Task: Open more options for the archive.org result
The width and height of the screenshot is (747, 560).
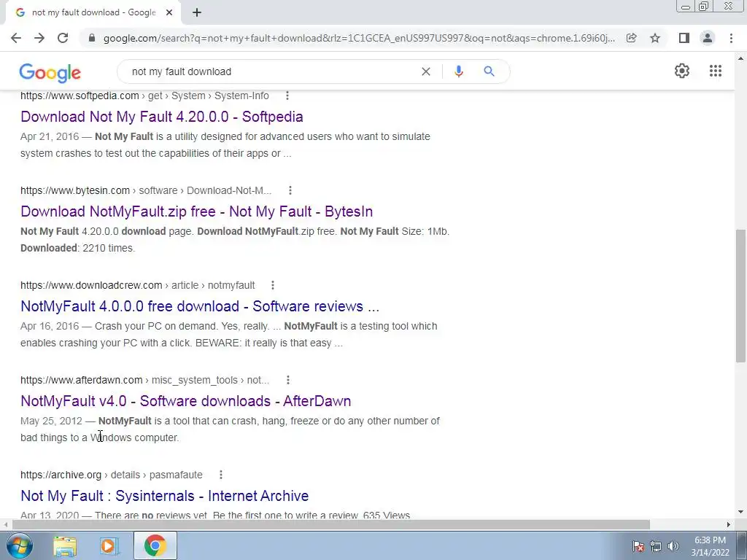Action: tap(220, 475)
